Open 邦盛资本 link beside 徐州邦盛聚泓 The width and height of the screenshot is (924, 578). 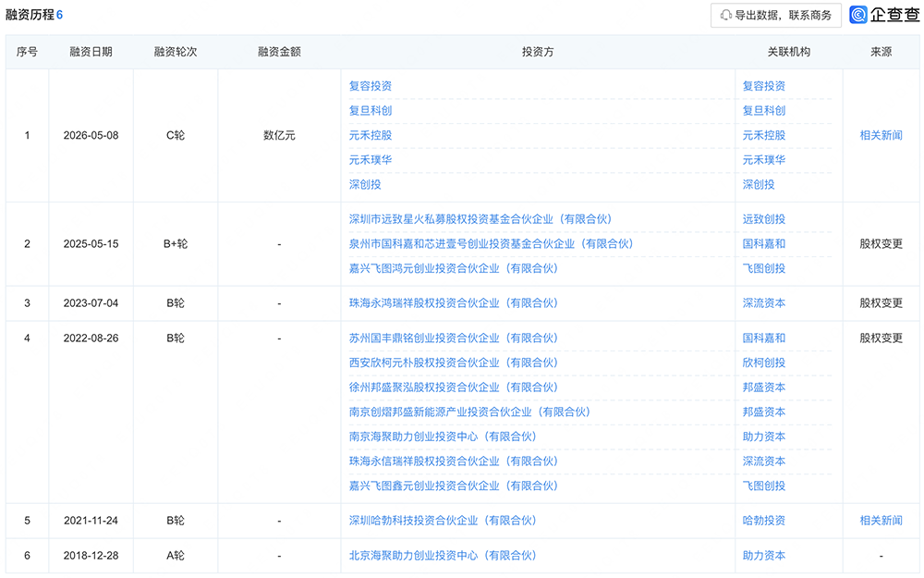pyautogui.click(x=764, y=387)
